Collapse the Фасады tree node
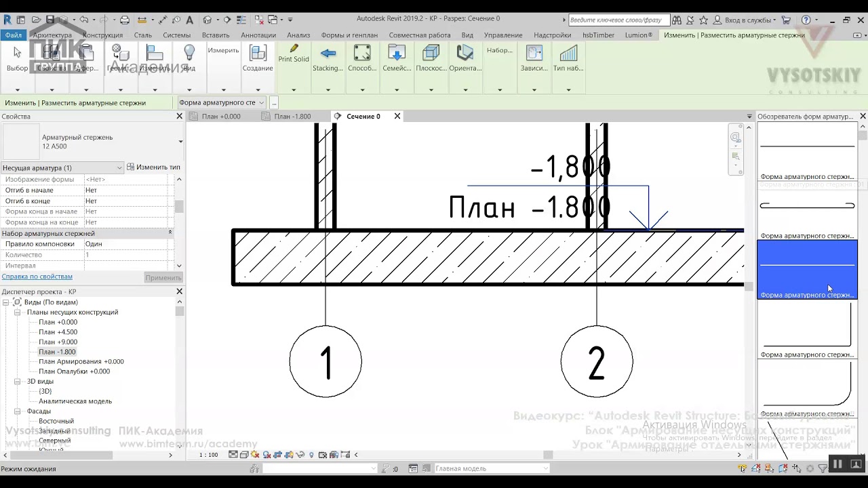Viewport: 868px width, 488px height. tap(18, 411)
